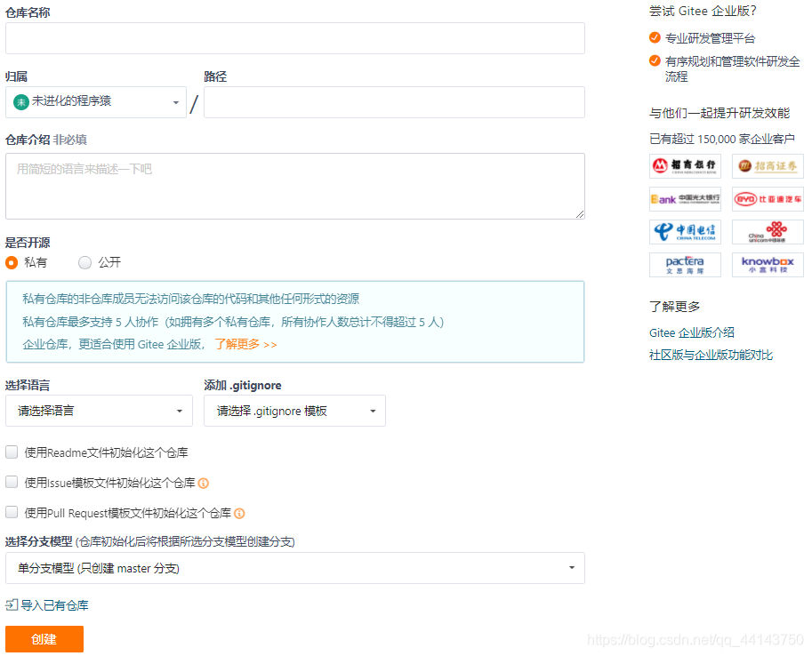Click the orange 创建 button
Viewport: 812px width, 656px height.
click(x=44, y=639)
